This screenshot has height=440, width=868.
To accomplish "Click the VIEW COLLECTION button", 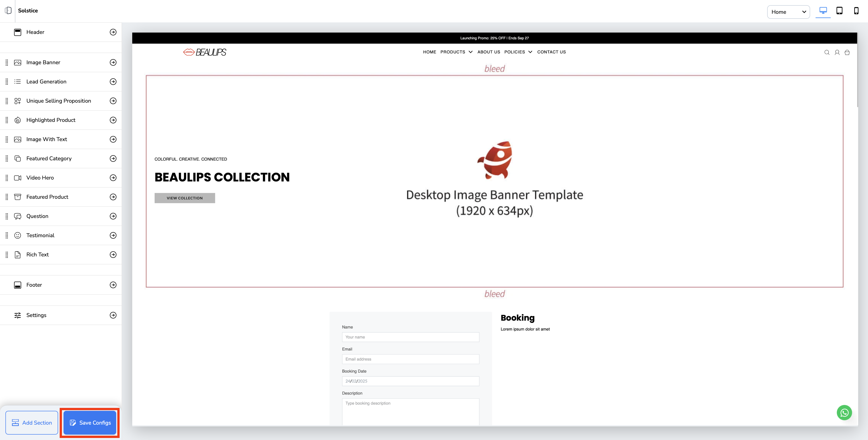I will (x=185, y=198).
